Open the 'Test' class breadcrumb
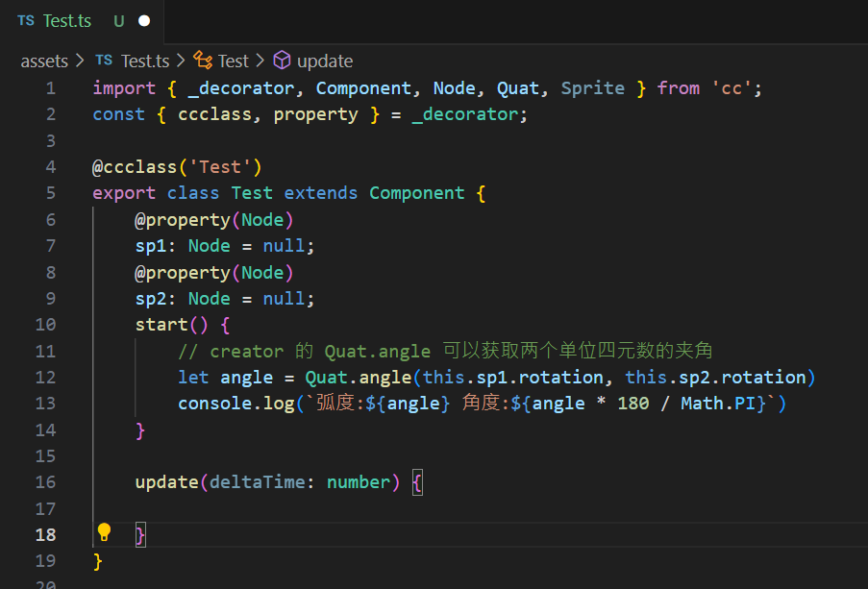This screenshot has width=868, height=589. (x=233, y=61)
